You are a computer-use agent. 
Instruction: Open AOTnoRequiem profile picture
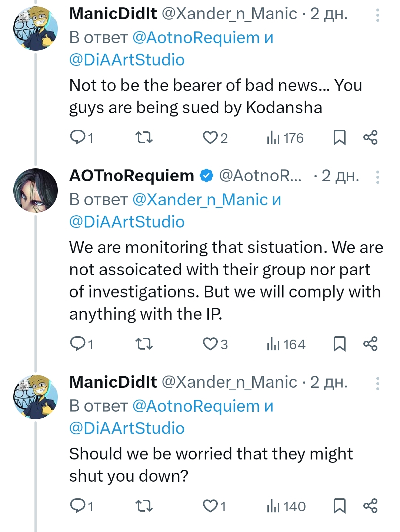(x=36, y=190)
